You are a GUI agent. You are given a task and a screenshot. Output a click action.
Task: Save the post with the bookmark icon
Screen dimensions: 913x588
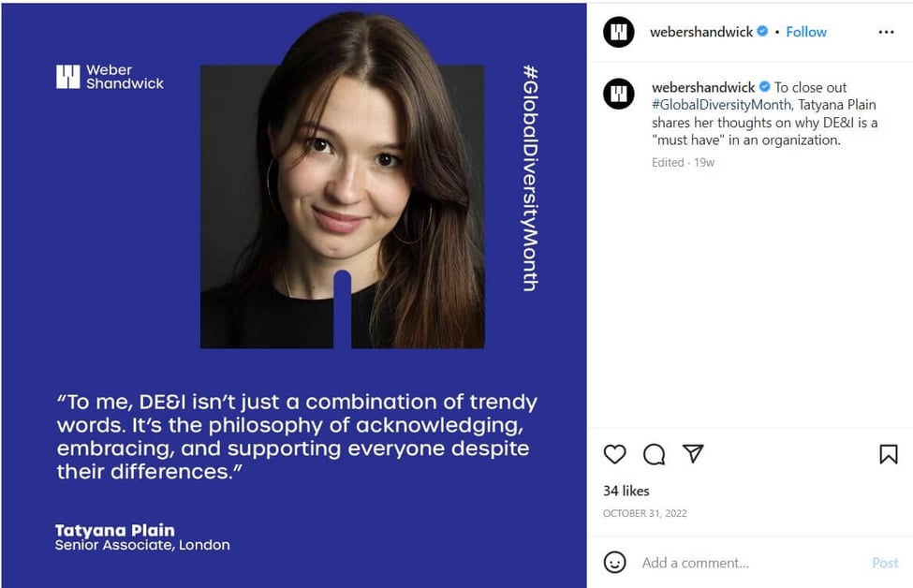tap(891, 454)
